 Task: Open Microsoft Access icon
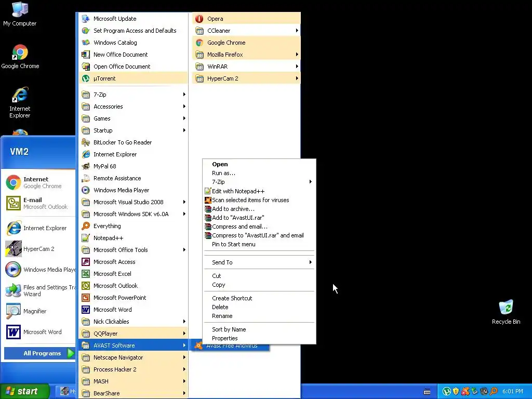[x=86, y=262]
